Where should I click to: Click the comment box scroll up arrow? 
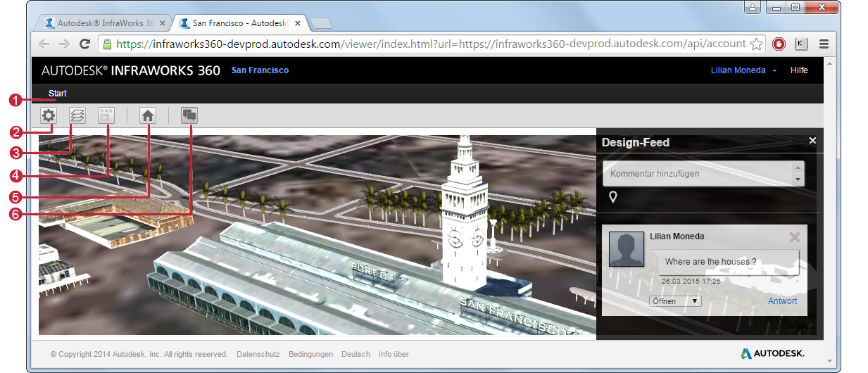[x=798, y=167]
